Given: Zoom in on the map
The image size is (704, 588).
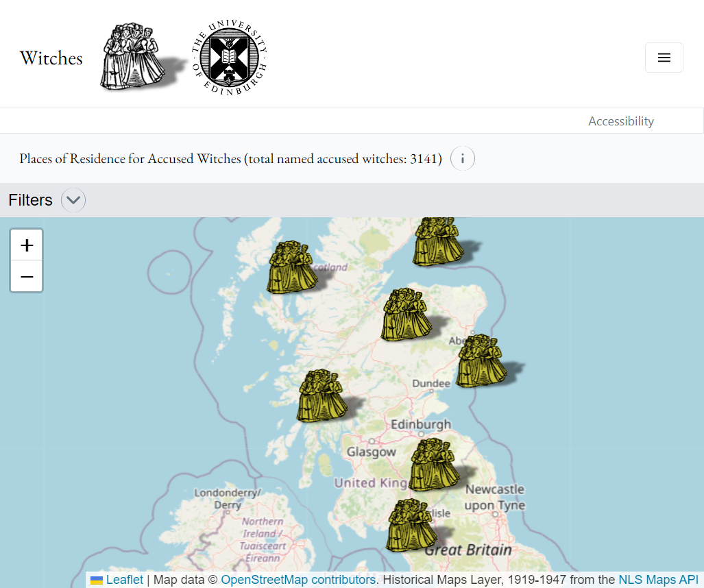Looking at the screenshot, I should pyautogui.click(x=27, y=245).
